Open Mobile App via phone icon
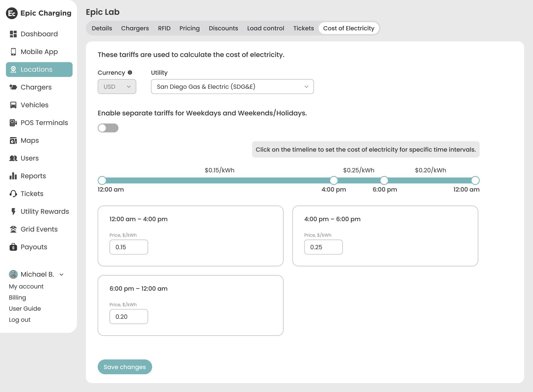Image resolution: width=533 pixels, height=392 pixels. [13, 52]
